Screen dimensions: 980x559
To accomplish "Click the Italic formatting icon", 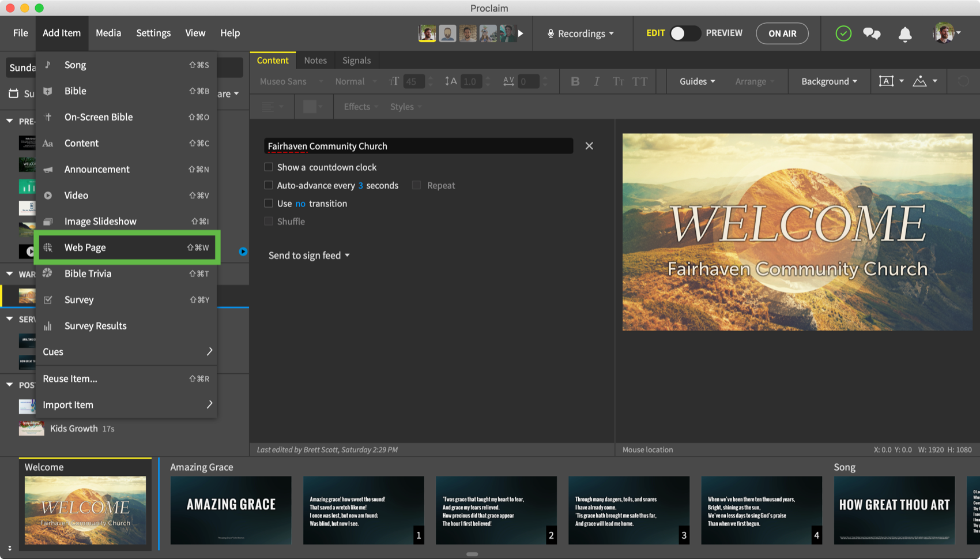I will click(x=596, y=81).
